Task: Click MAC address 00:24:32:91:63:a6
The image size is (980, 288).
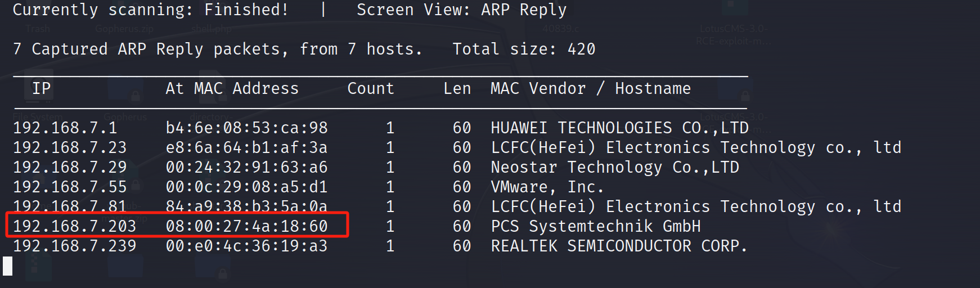Action: 246,167
